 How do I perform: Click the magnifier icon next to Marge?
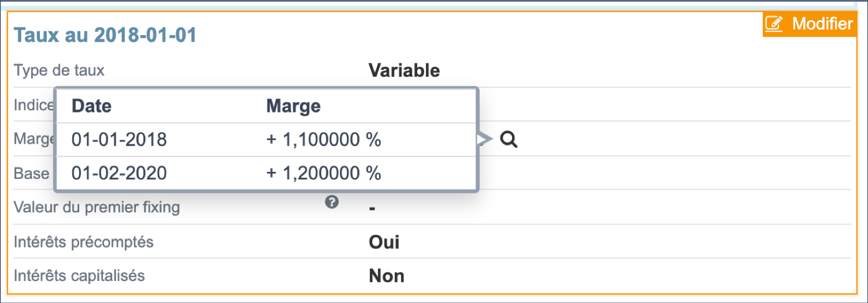(509, 139)
